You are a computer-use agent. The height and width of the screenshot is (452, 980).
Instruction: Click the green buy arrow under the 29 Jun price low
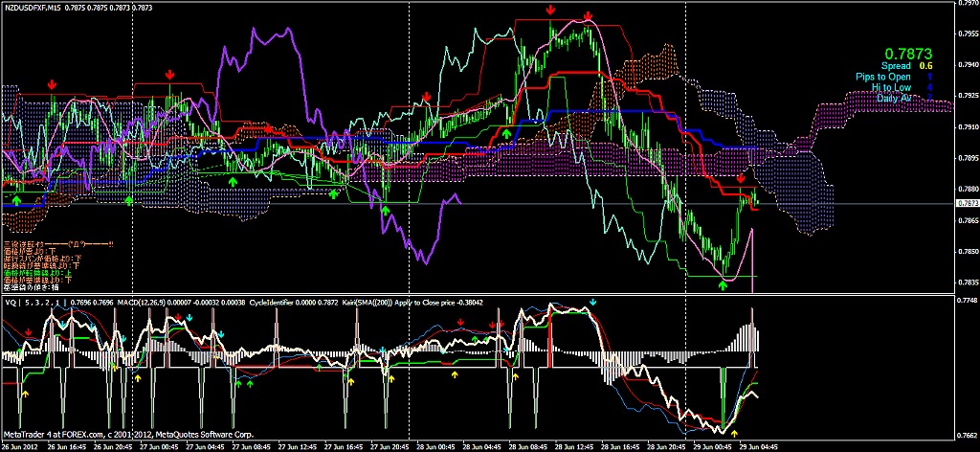point(724,285)
